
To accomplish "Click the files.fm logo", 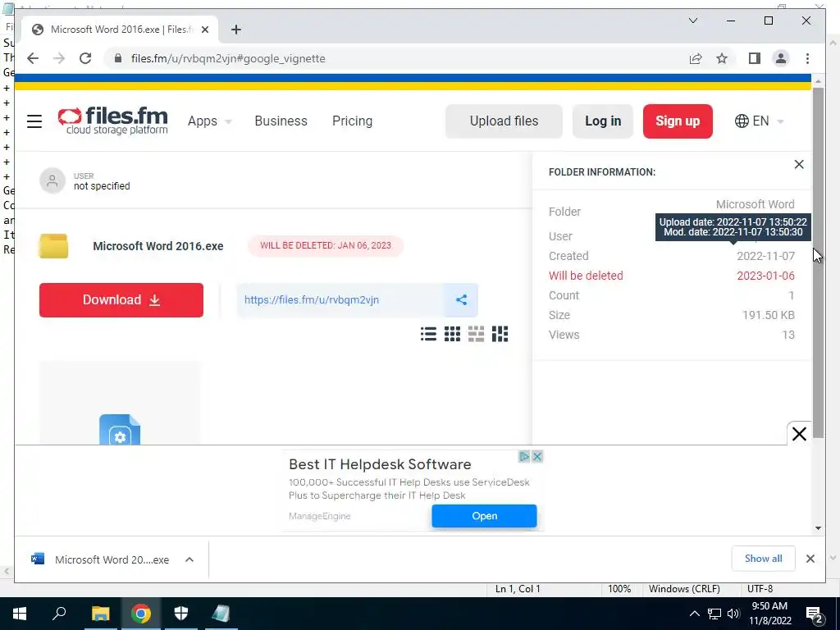I will click(x=112, y=121).
